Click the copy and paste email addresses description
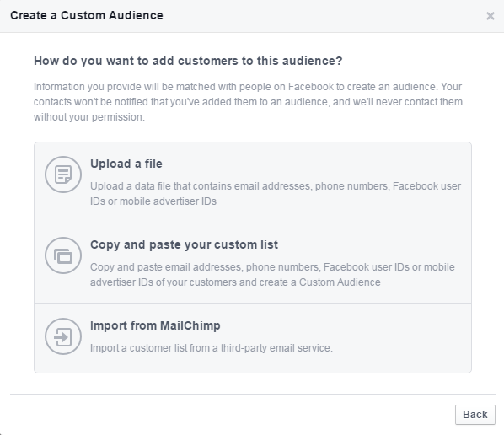The image size is (504, 435). pos(272,275)
